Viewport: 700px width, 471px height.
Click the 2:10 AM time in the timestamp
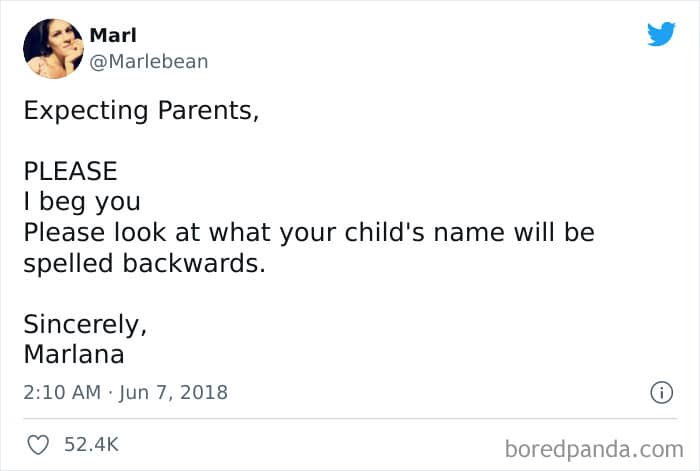[x=62, y=393]
